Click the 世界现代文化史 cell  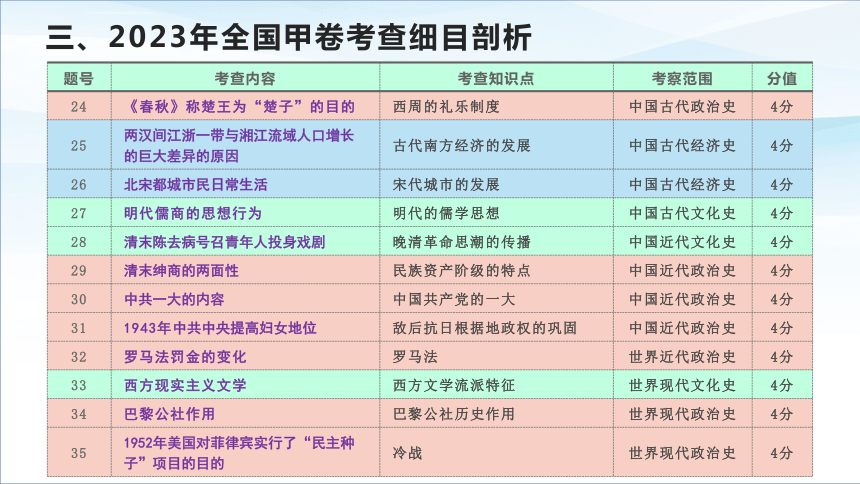682,385
